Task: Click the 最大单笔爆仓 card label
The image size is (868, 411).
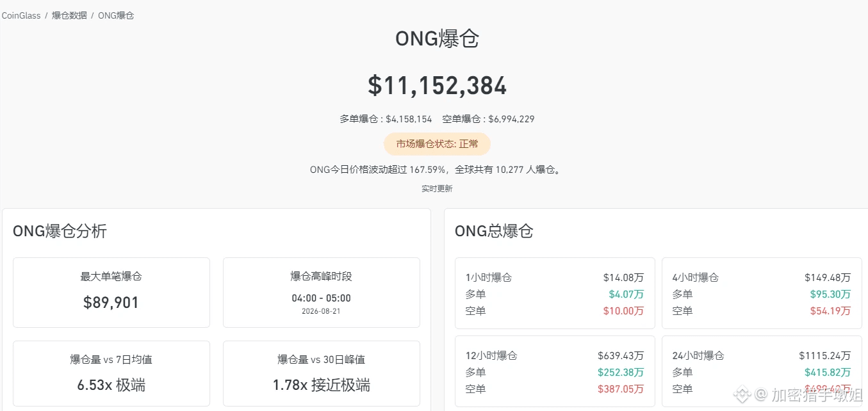Action: tap(111, 277)
